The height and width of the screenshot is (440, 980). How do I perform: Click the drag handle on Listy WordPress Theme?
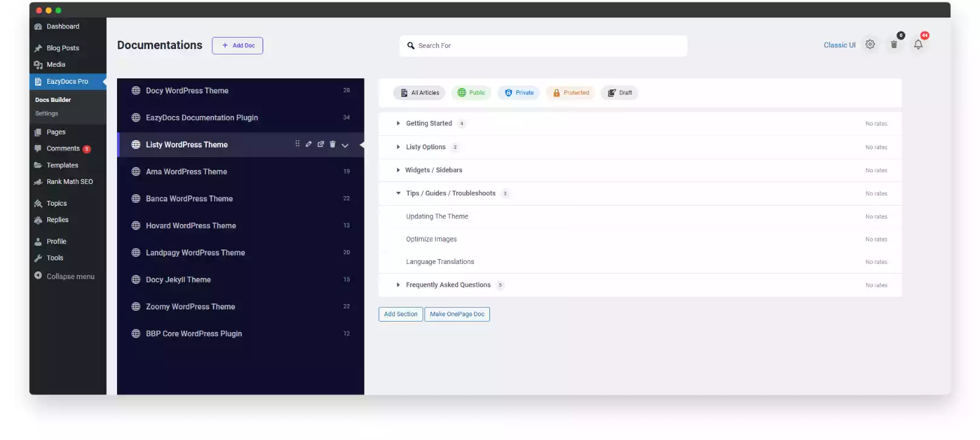(297, 144)
